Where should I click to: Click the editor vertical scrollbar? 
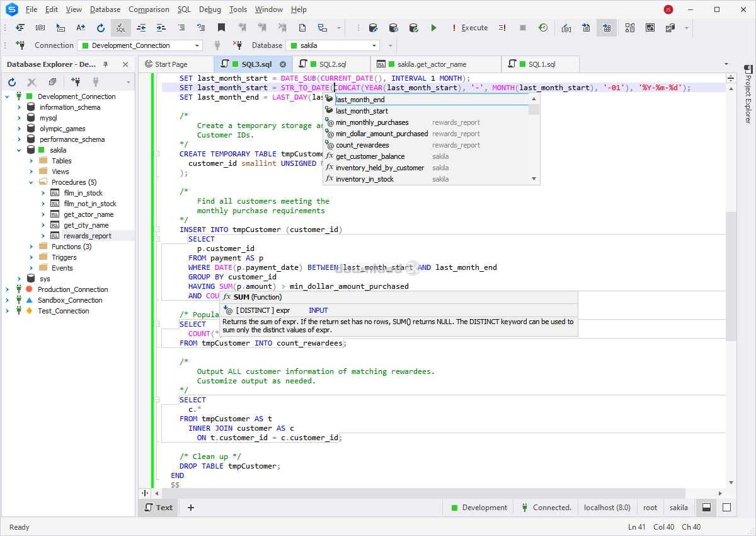click(731, 277)
